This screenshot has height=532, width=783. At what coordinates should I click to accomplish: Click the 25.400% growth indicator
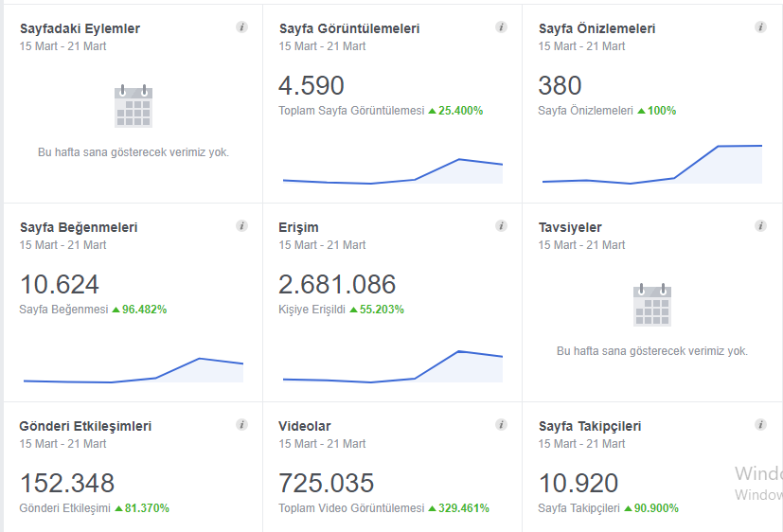[456, 111]
